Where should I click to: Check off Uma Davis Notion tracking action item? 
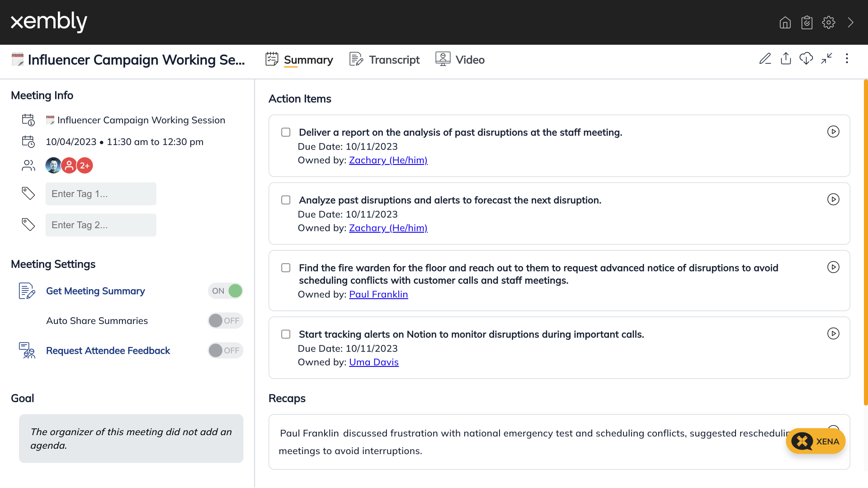point(286,333)
